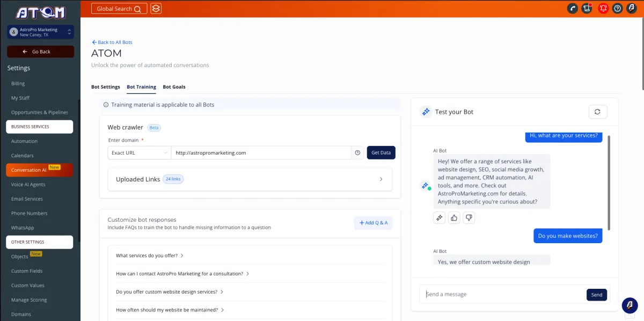Viewport: 644px width, 321px height.
Task: Click the OTHER SETTINGS section header
Action: 40,242
